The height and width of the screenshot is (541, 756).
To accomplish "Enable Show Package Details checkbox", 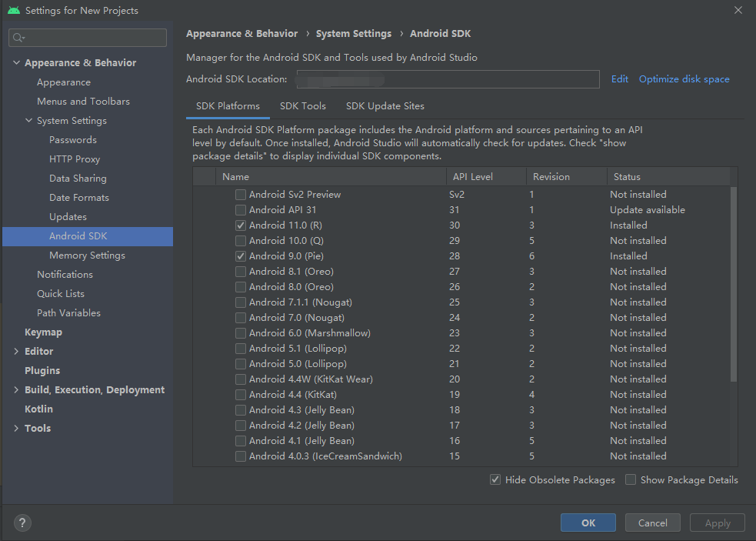I will [630, 479].
